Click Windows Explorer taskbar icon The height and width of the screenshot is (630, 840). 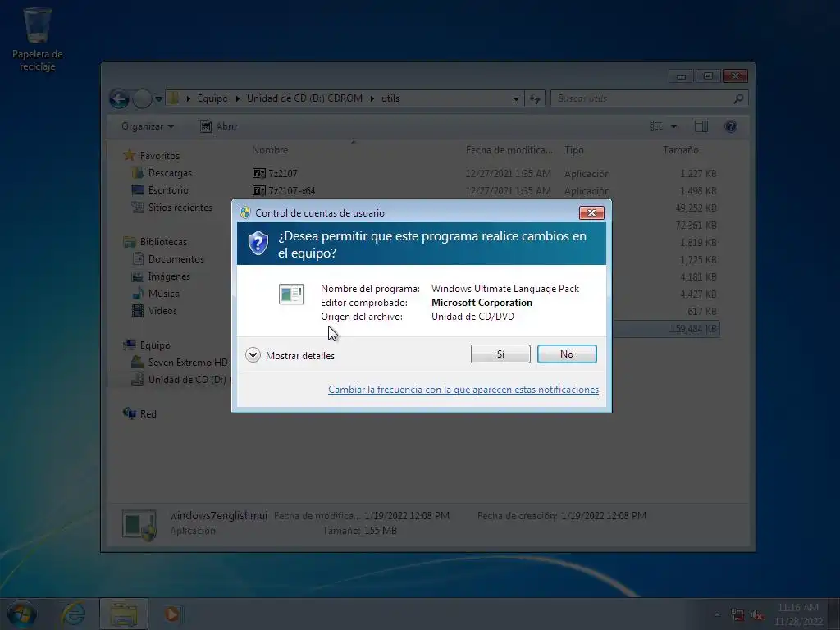point(124,614)
